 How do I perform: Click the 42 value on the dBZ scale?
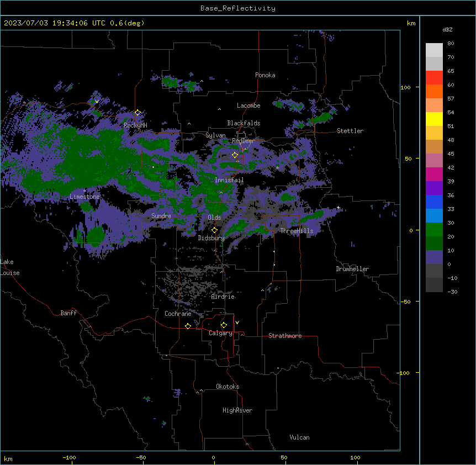451,167
